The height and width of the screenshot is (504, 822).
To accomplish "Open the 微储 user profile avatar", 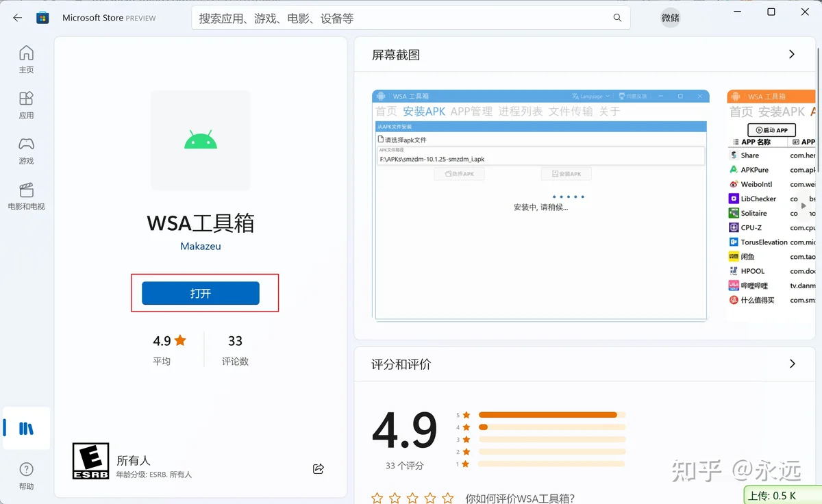I will click(671, 18).
